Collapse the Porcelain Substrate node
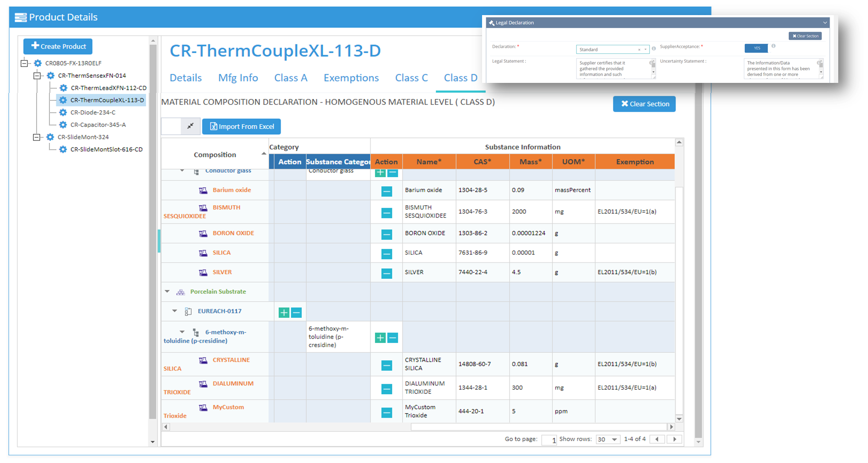The height and width of the screenshot is (463, 868). pyautogui.click(x=167, y=291)
